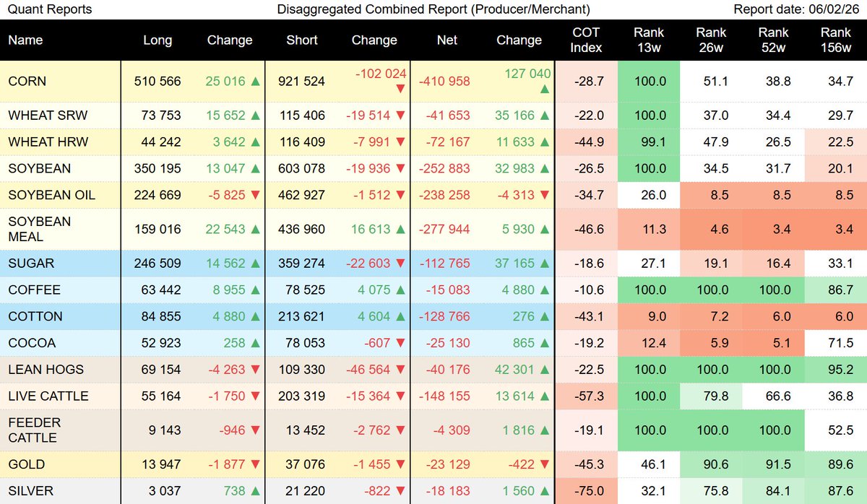Image resolution: width=867 pixels, height=504 pixels.
Task: Click the red arrow next to -422
Action: point(545,465)
